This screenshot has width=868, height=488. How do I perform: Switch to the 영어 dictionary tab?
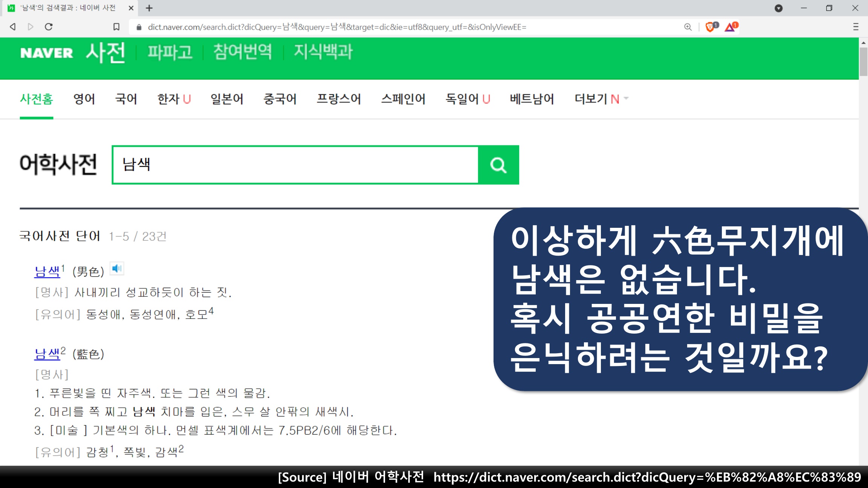click(x=84, y=99)
